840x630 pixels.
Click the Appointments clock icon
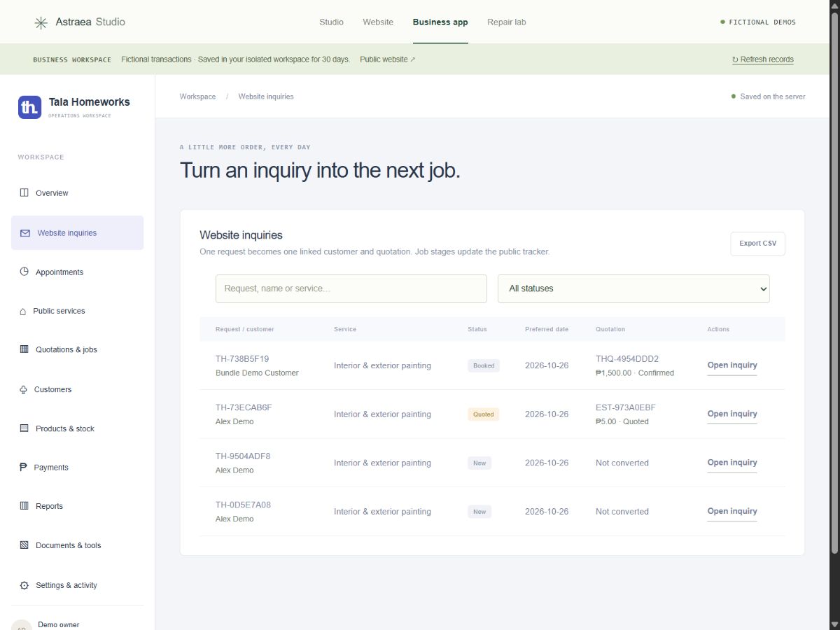point(24,272)
